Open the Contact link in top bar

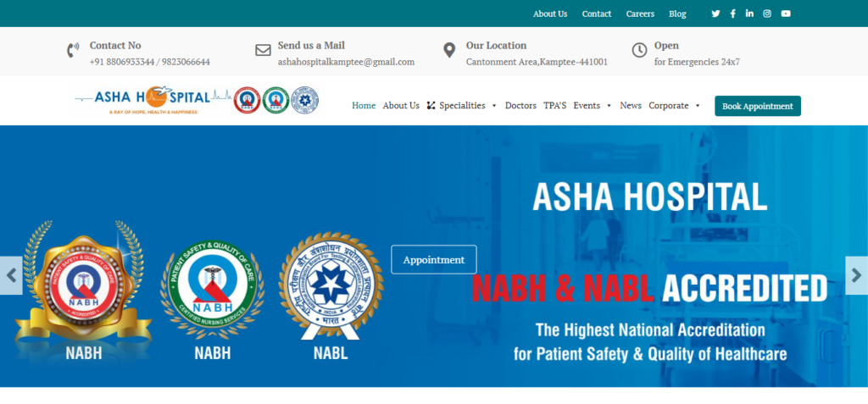pos(597,14)
